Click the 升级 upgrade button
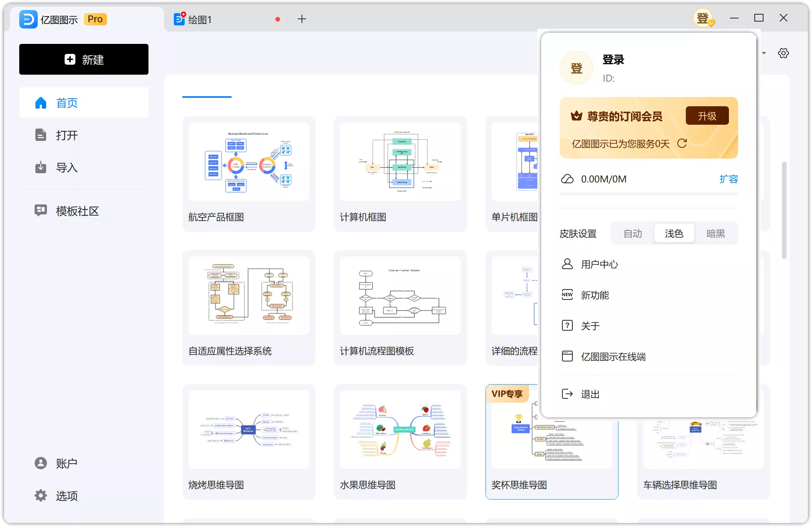812x527 pixels. (707, 116)
